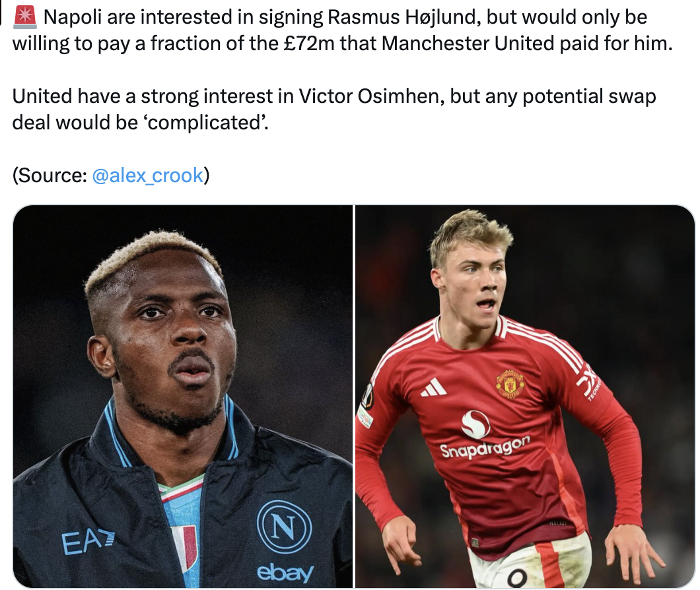The height and width of the screenshot is (590, 700).
Task: Click the Victor Osimhen sentence in tweet
Action: point(334,110)
